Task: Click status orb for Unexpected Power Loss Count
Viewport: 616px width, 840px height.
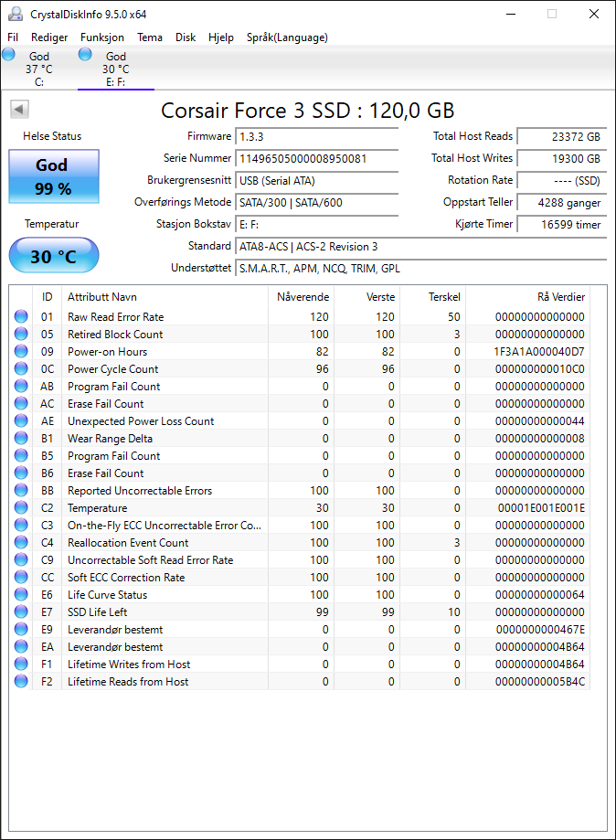Action: [21, 421]
